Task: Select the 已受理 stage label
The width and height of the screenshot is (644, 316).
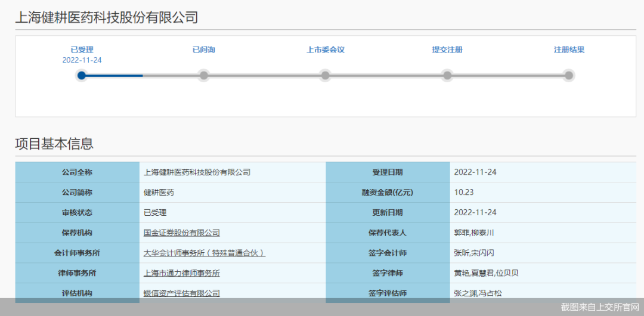Action: 82,49
